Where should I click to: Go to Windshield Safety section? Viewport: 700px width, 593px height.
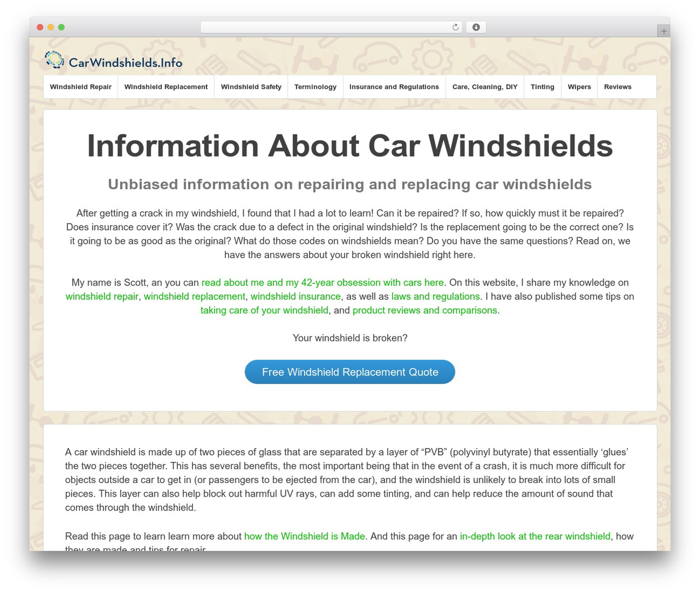point(251,87)
